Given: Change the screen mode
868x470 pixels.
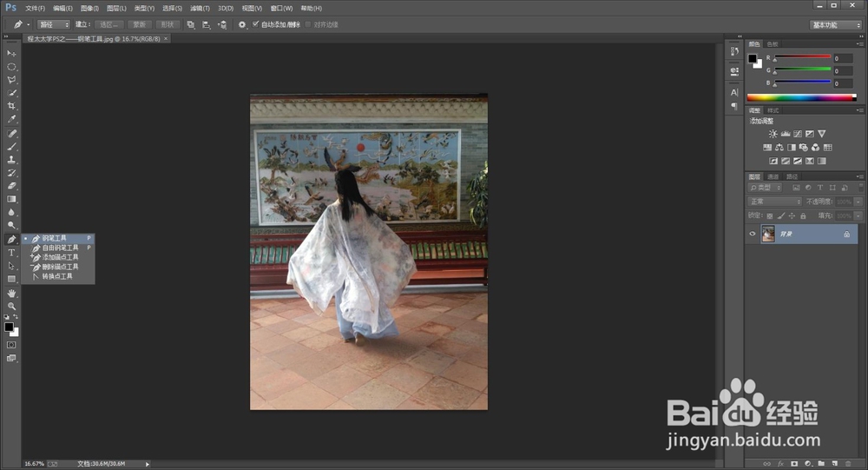Looking at the screenshot, I should tap(11, 358).
